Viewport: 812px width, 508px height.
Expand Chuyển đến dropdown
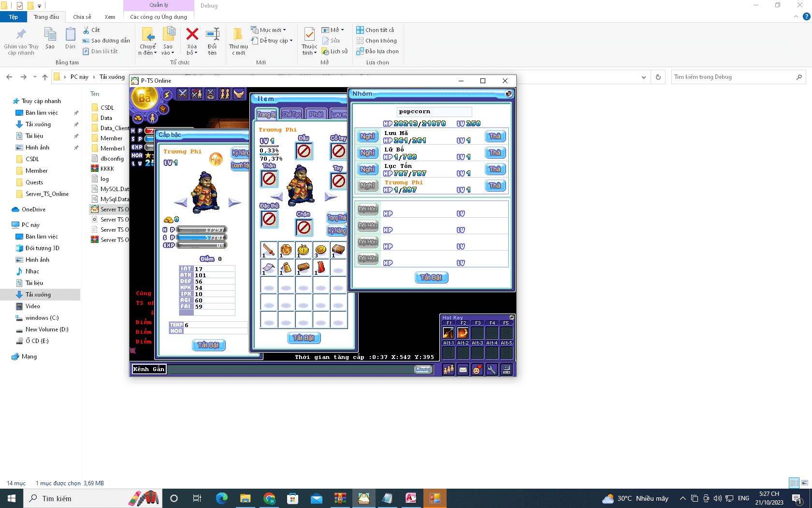click(x=148, y=50)
